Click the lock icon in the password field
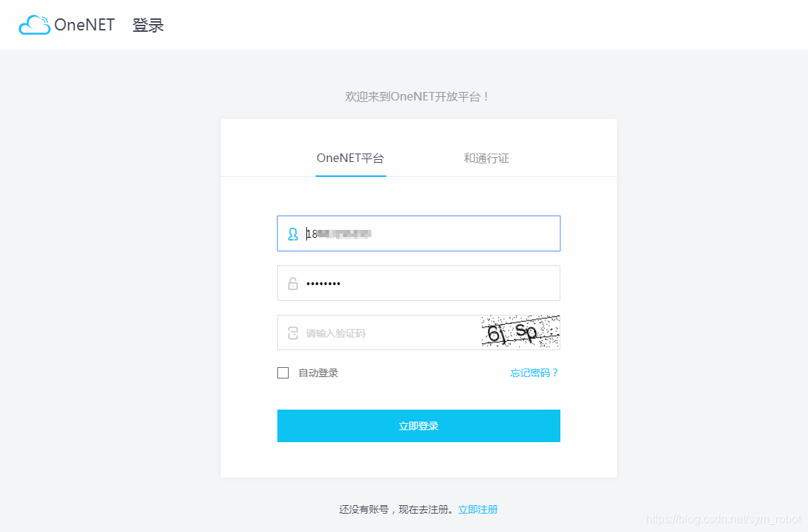Screen dimensions: 808x532 [x=293, y=283]
